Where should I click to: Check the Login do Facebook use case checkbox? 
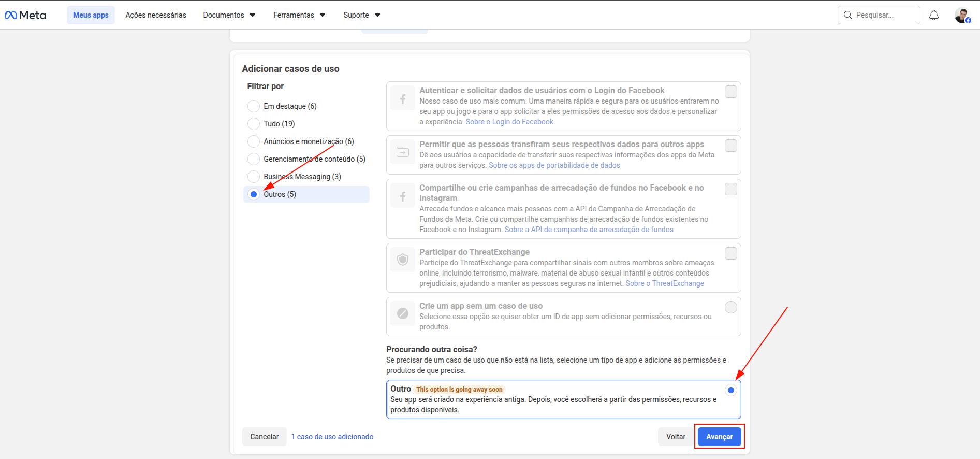pyautogui.click(x=730, y=92)
